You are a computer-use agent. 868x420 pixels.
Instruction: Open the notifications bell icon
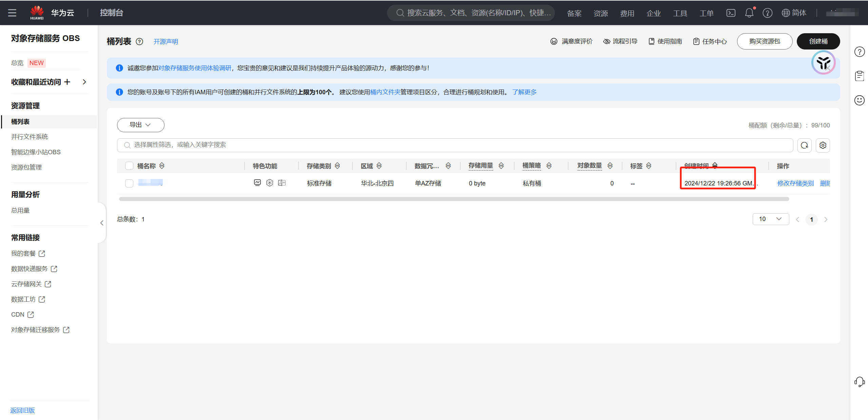(x=749, y=13)
